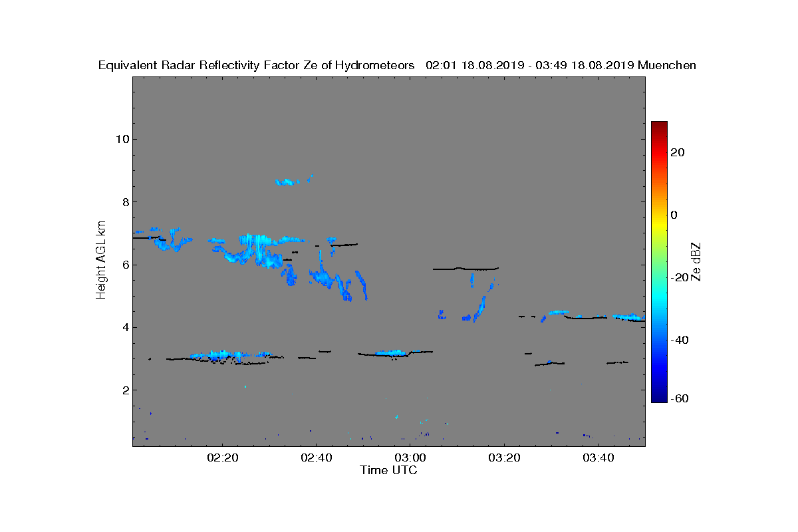798x532 pixels.
Task: Click the dark blue -60 colorbar bottom
Action: pyautogui.click(x=659, y=398)
